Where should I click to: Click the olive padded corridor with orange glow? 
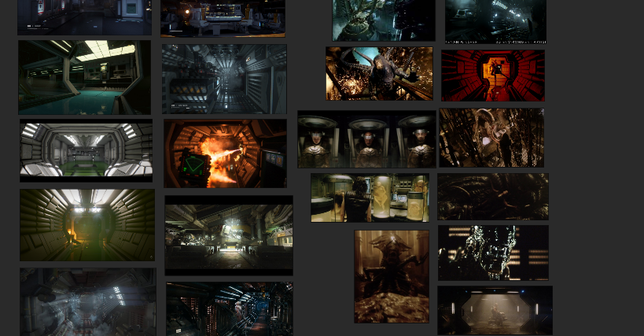87,225
